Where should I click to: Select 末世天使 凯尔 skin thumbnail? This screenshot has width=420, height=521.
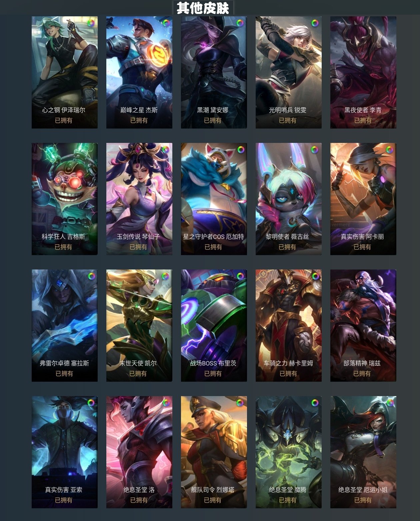(x=139, y=325)
